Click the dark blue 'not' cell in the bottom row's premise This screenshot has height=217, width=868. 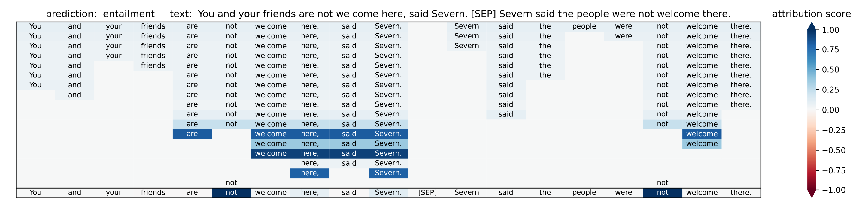[x=231, y=192]
